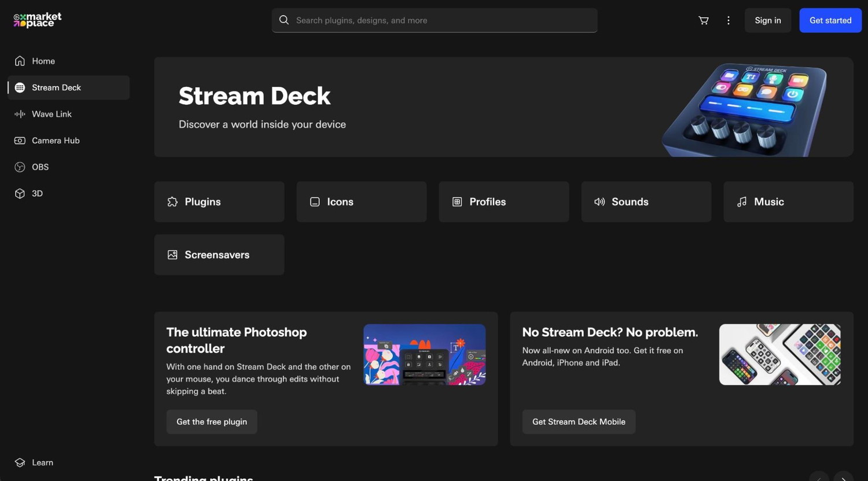Click the Sign in button
This screenshot has height=481, width=868.
tap(767, 20)
